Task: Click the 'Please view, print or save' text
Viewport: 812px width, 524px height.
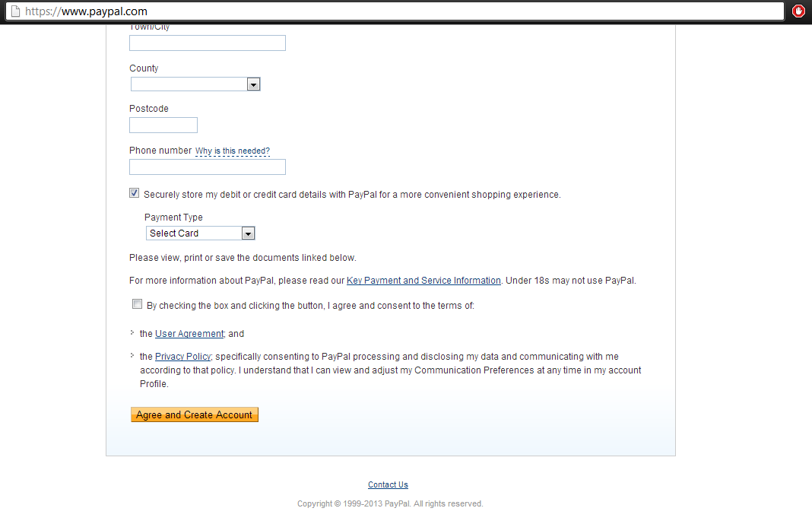Action: [x=243, y=257]
